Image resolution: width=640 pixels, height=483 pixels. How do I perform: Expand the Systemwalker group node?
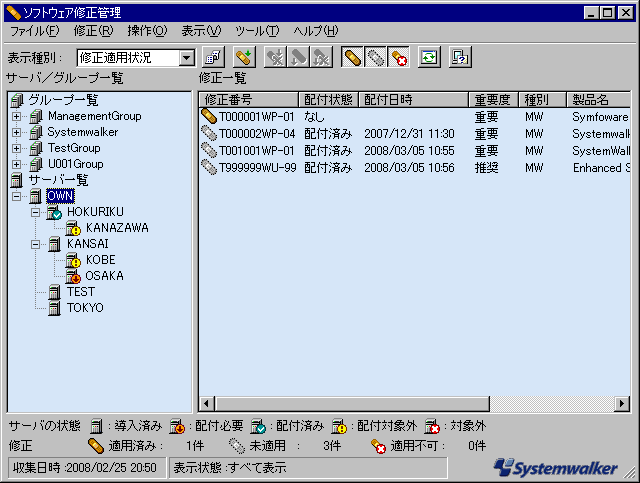pos(16,132)
